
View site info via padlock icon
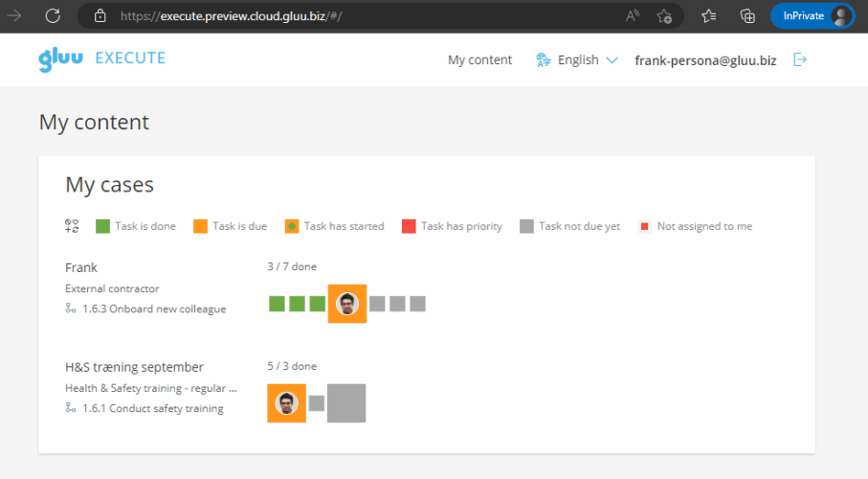pos(100,15)
